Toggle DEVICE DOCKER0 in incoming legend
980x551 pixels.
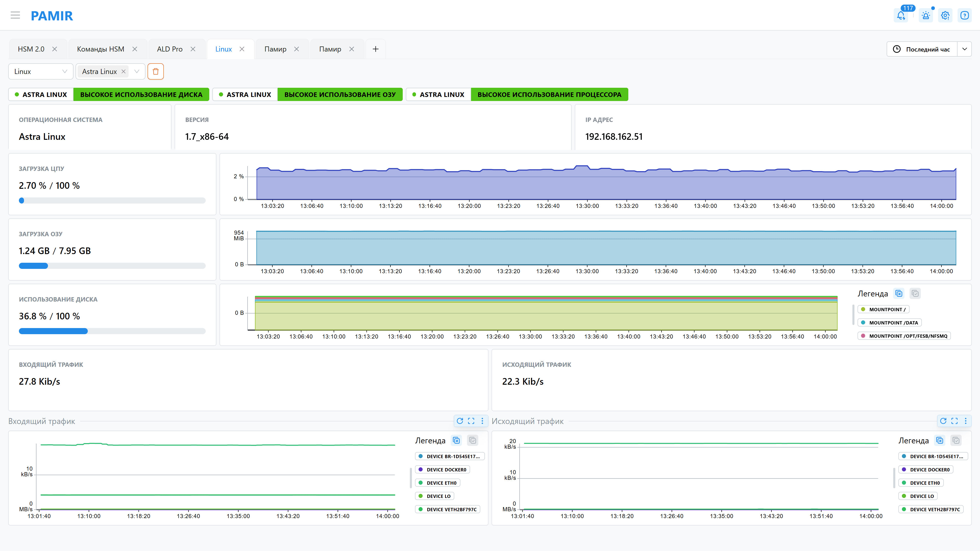point(443,470)
